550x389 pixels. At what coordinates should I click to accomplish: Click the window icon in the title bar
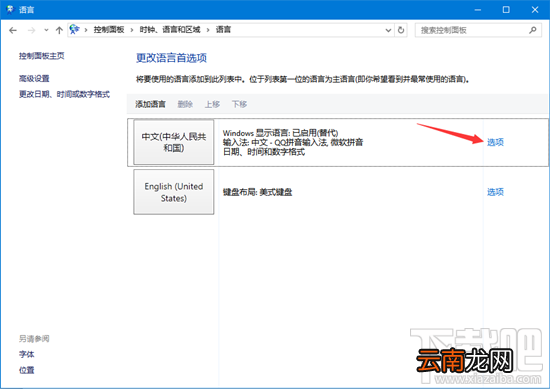click(x=10, y=9)
